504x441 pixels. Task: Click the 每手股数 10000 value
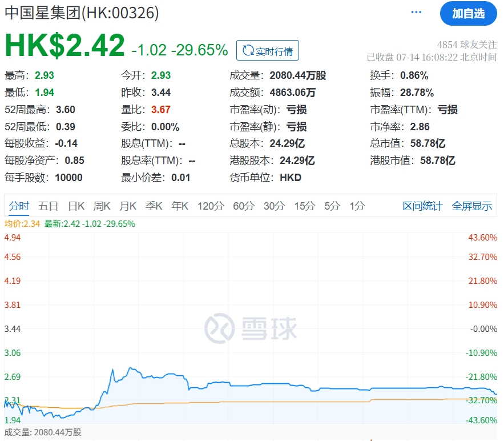(x=69, y=177)
